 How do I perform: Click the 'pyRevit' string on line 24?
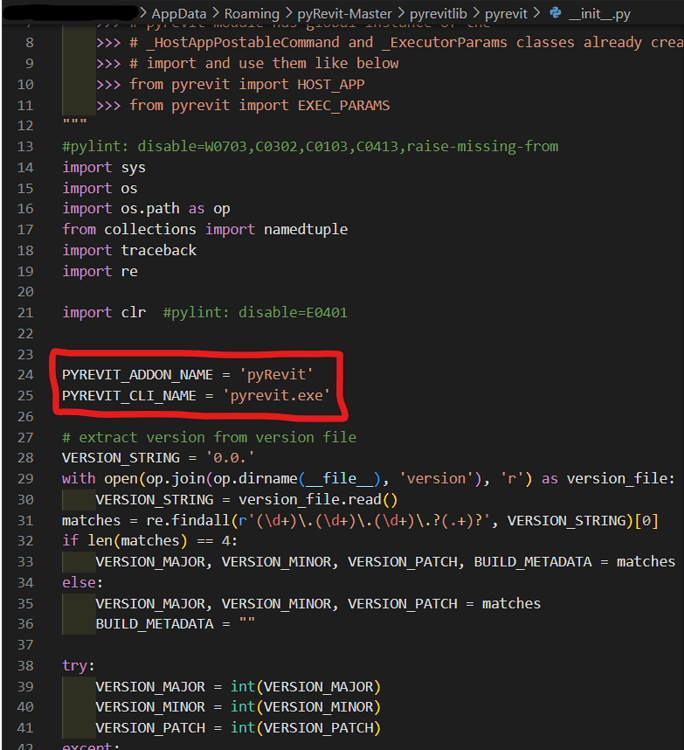[x=276, y=375]
